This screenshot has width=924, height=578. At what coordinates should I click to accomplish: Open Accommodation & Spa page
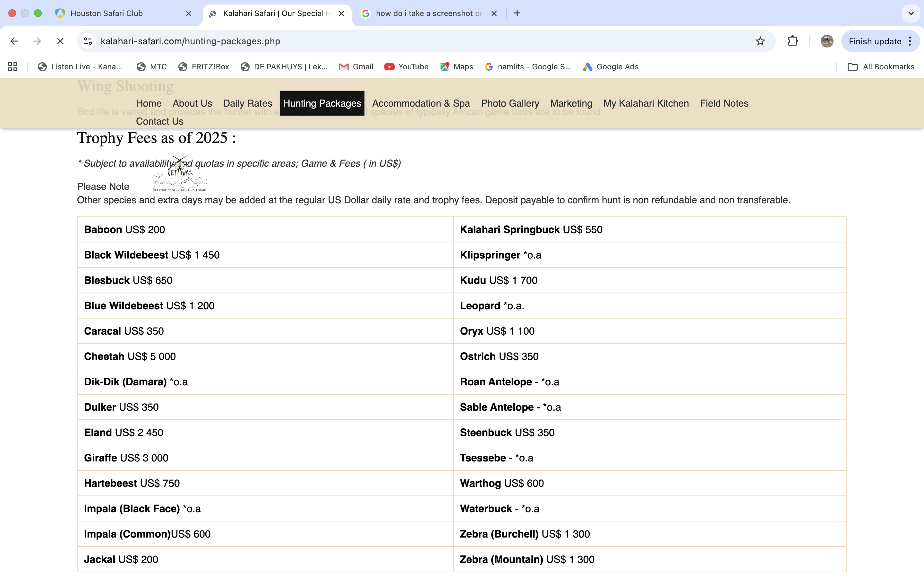click(x=421, y=103)
